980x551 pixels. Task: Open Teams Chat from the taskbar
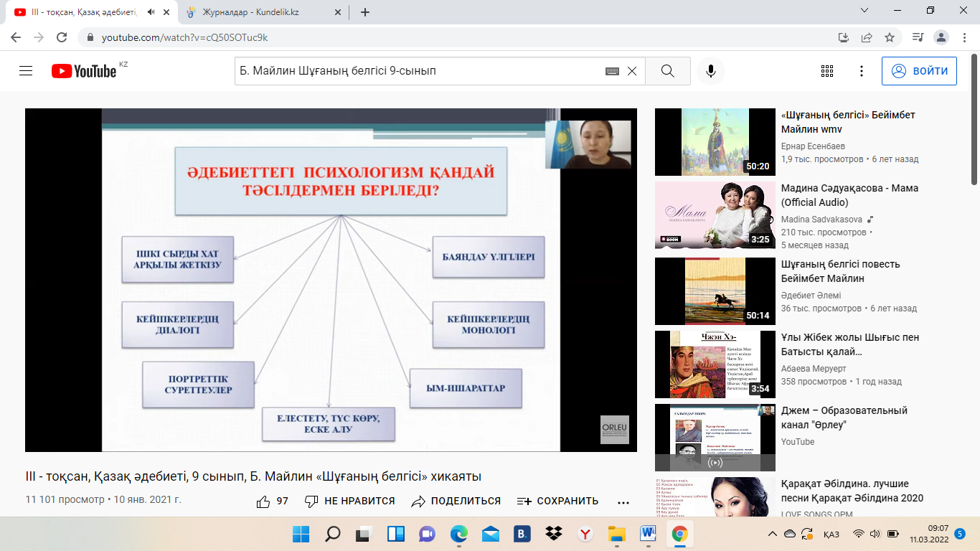click(427, 534)
